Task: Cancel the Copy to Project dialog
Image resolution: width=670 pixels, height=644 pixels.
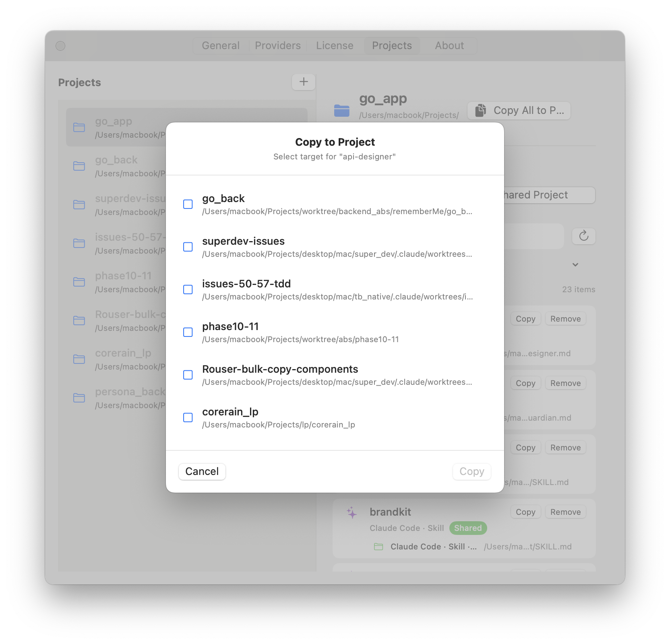Action: coord(202,471)
